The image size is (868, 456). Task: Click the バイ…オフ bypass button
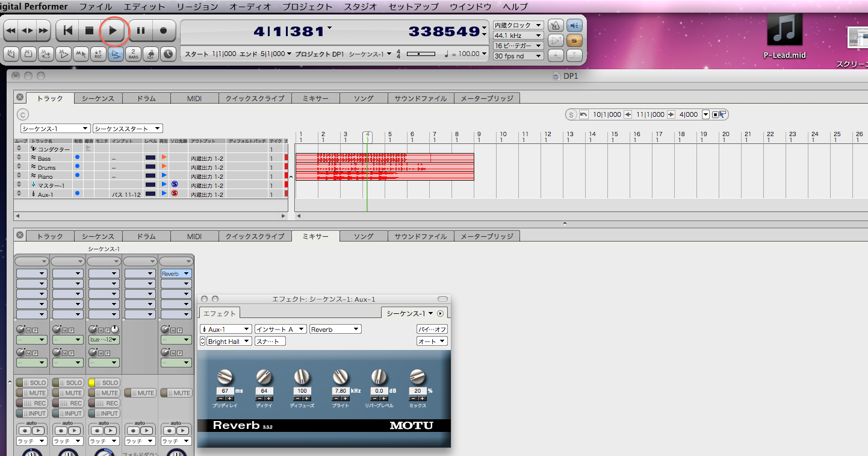point(433,330)
